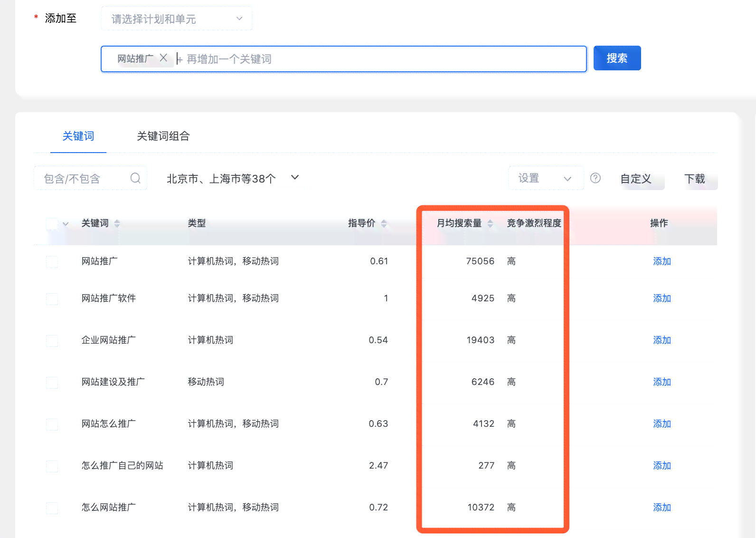
Task: Check the 企业网站推广 row checkbox
Action: click(52, 340)
